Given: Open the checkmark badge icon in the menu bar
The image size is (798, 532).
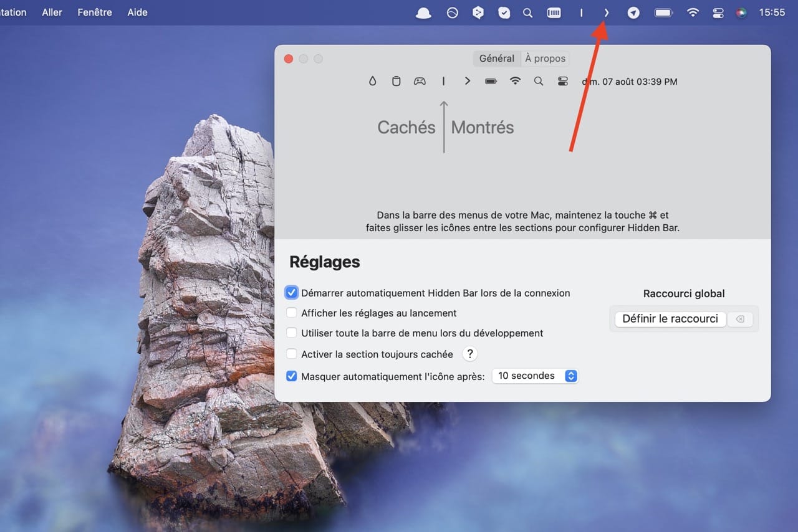Looking at the screenshot, I should tap(504, 12).
